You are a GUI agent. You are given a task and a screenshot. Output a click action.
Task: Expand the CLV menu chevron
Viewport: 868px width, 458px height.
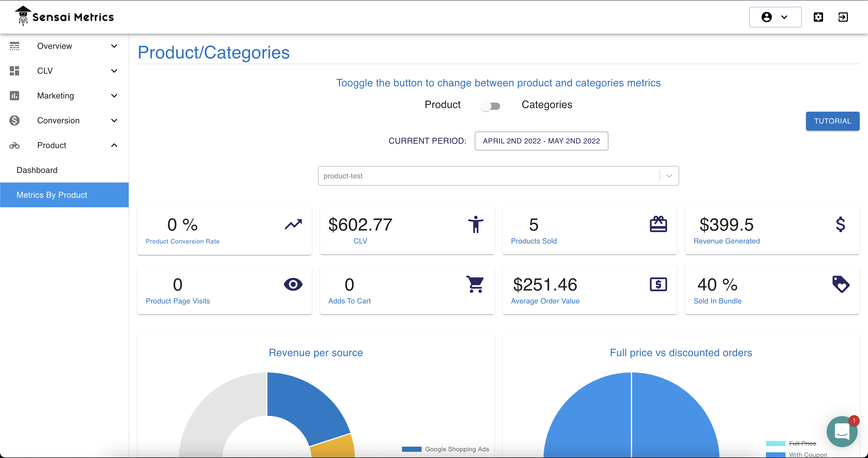(x=114, y=71)
